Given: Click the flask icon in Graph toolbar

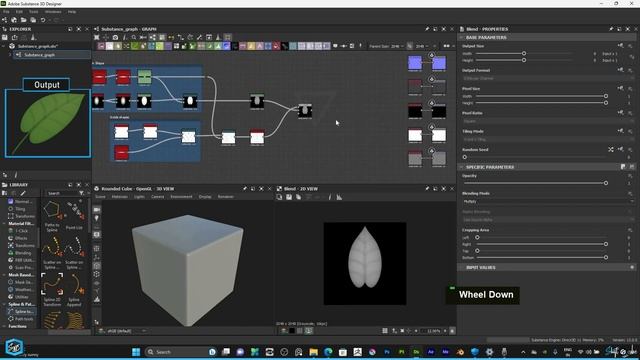Looking at the screenshot, I should [218, 37].
